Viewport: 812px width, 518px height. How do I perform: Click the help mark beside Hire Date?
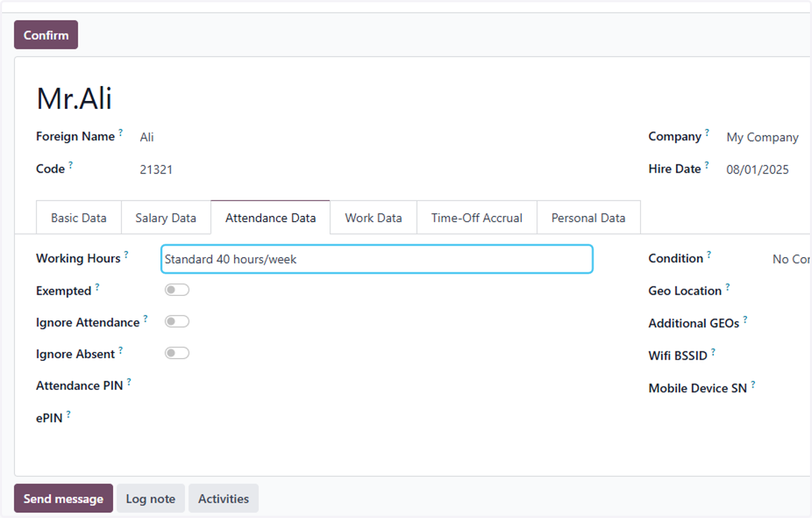pos(707,165)
